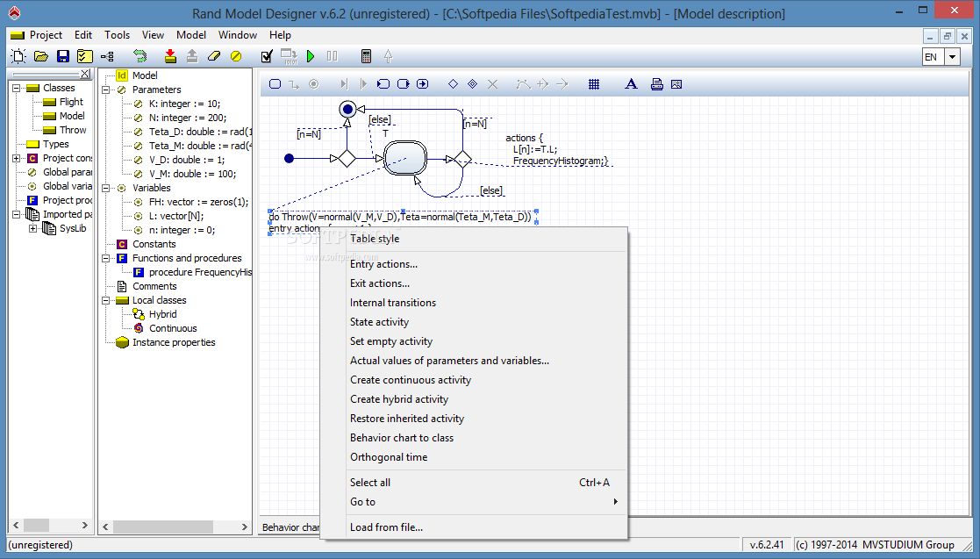Viewport: 980px width, 559px height.
Task: Collapse the Classes tree node
Action: 17,88
